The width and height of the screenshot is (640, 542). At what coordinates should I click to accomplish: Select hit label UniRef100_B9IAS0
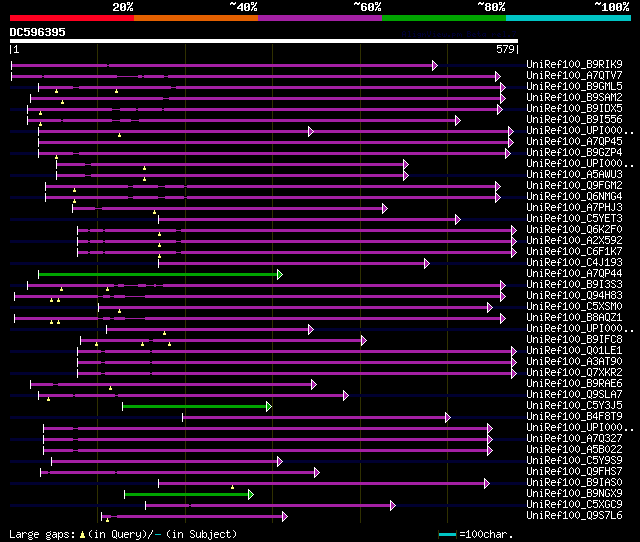tap(574, 483)
